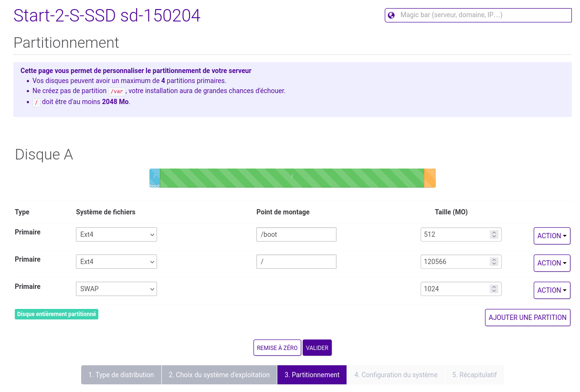Screen dimensions: 580x392
Task: Click the orange swap segment in disk bar
Action: 430,178
